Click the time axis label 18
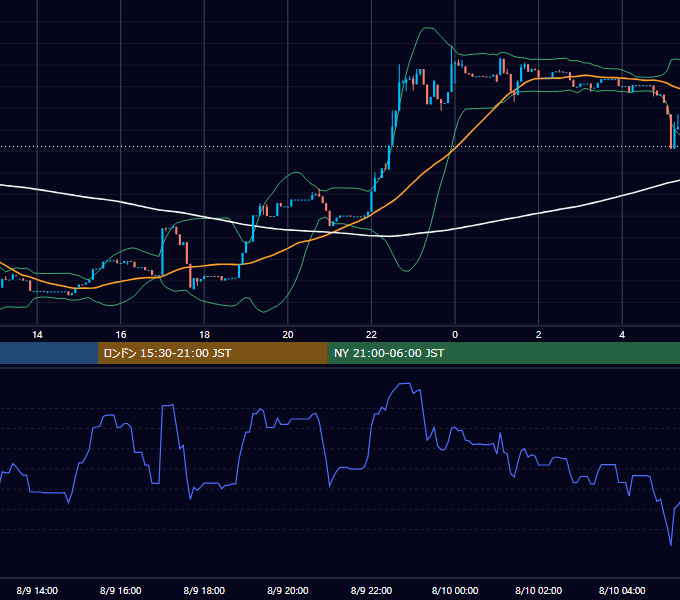 (x=204, y=335)
